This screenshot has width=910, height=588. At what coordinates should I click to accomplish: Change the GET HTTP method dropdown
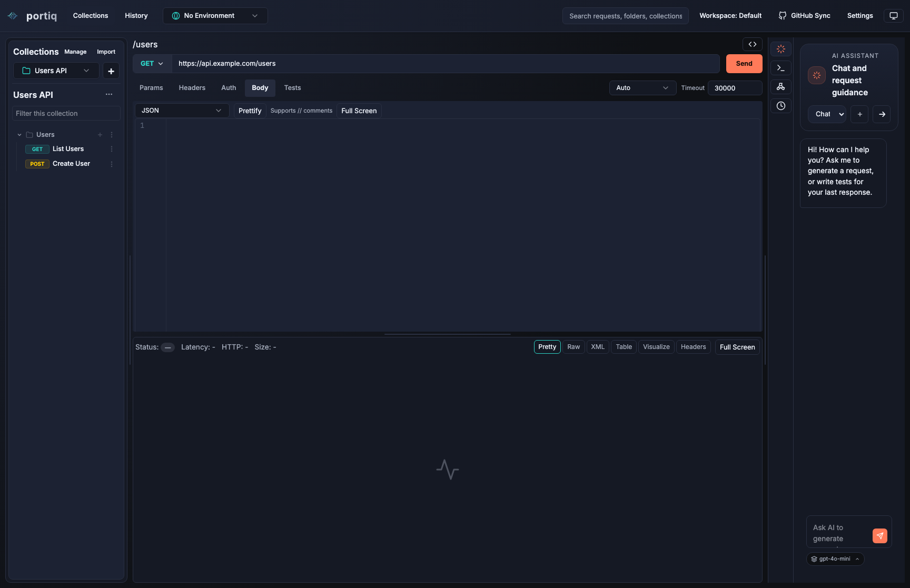coord(152,64)
